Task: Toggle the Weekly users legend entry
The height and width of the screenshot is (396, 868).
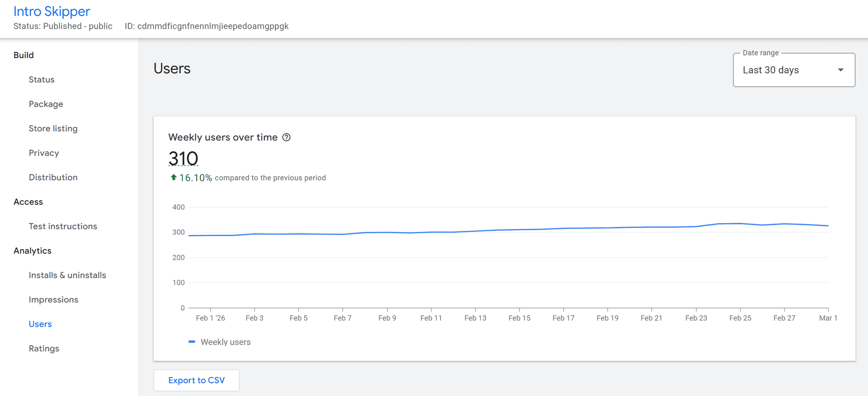Action: 219,342
